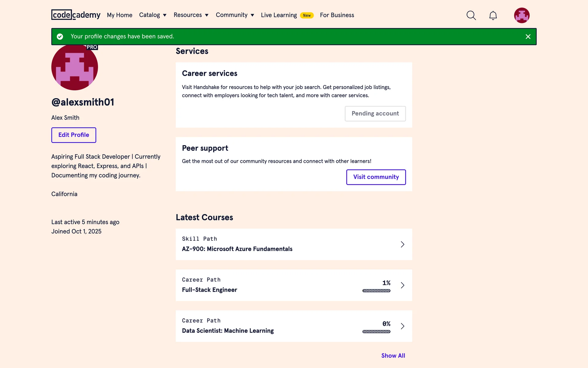Expand the Catalog dropdown
The image size is (588, 368).
click(153, 15)
